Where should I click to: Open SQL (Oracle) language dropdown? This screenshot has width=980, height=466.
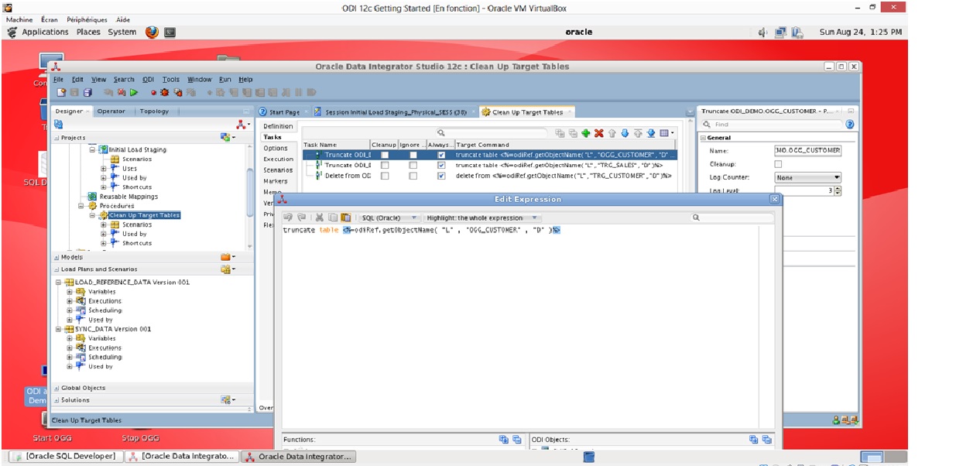(391, 218)
